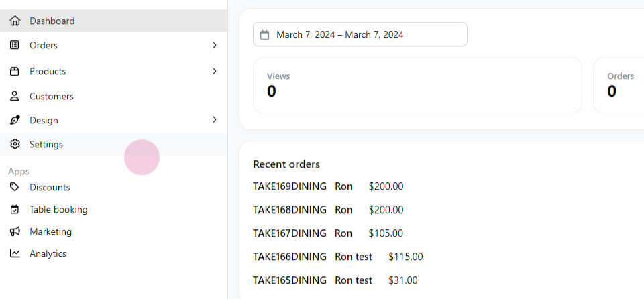The height and width of the screenshot is (299, 644).
Task: Click the Apps section label
Action: click(19, 171)
